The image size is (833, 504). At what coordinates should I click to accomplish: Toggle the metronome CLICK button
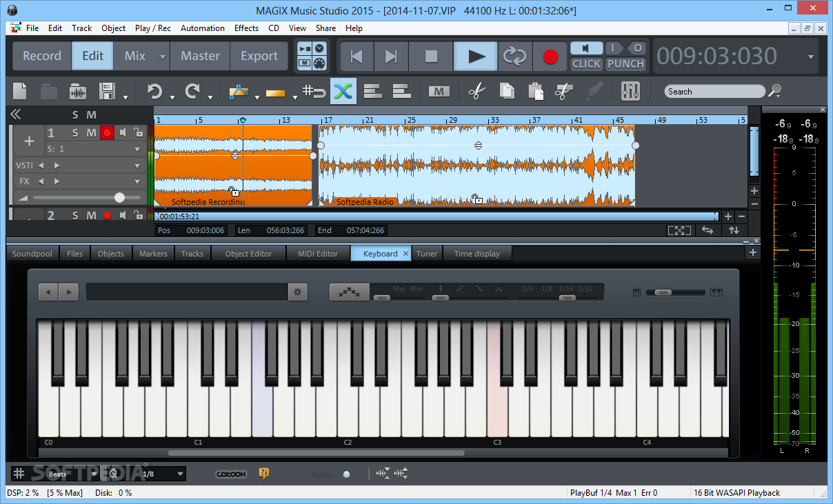[x=587, y=63]
